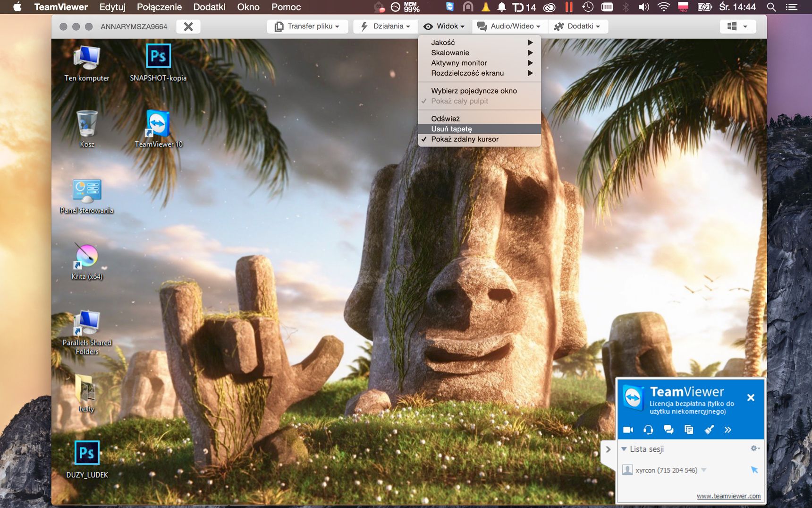This screenshot has width=812, height=508.
Task: Collapse TeamViewer panel with side chevron tab
Action: tap(608, 449)
